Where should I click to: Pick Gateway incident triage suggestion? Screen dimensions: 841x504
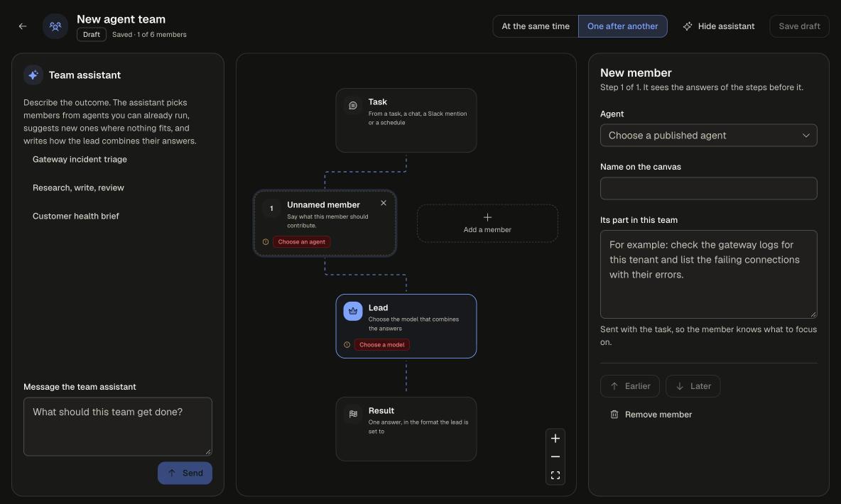pos(80,159)
